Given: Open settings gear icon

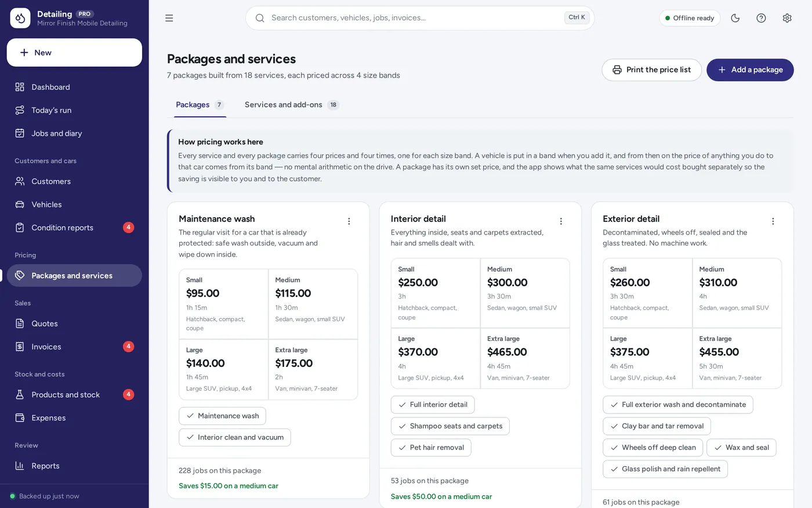Looking at the screenshot, I should tap(787, 18).
